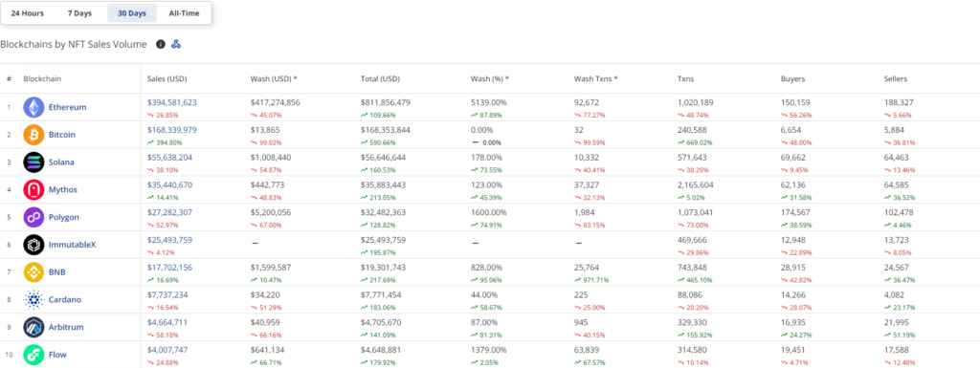Sort by Sellers column header
Viewport: 980px width, 368px height.
click(896, 79)
